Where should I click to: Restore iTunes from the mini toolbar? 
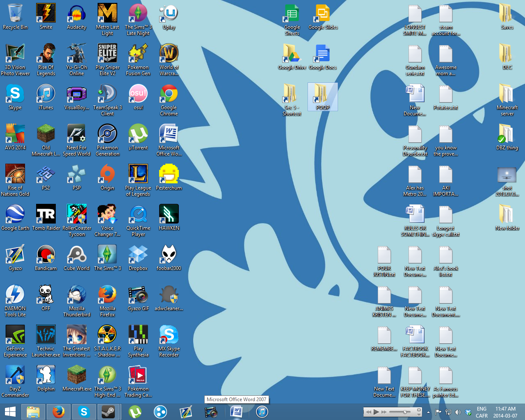[419, 409]
